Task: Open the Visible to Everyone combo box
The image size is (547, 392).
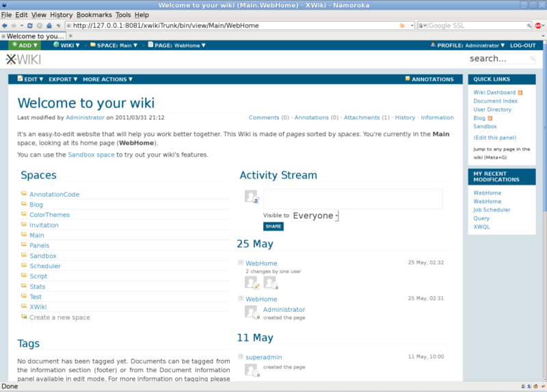Action: [x=315, y=215]
